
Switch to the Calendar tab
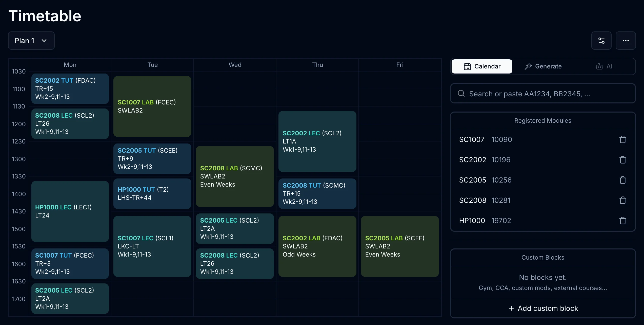click(x=482, y=66)
